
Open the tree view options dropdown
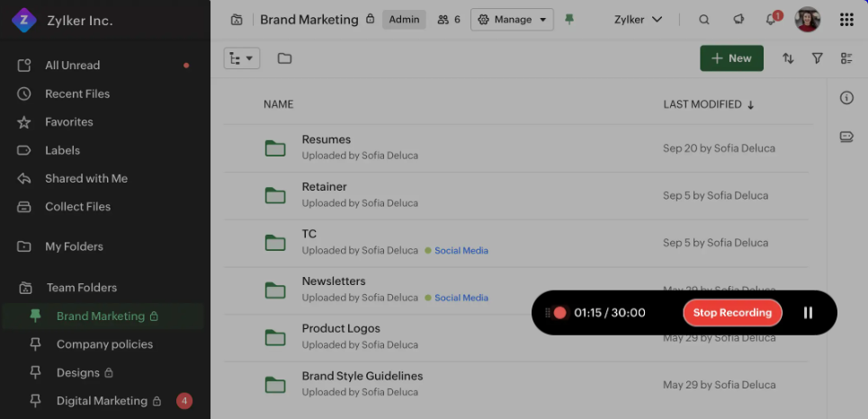241,58
